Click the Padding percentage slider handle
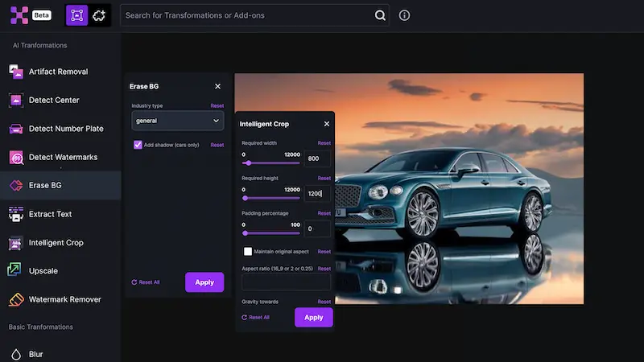The height and width of the screenshot is (362, 644). 246,233
